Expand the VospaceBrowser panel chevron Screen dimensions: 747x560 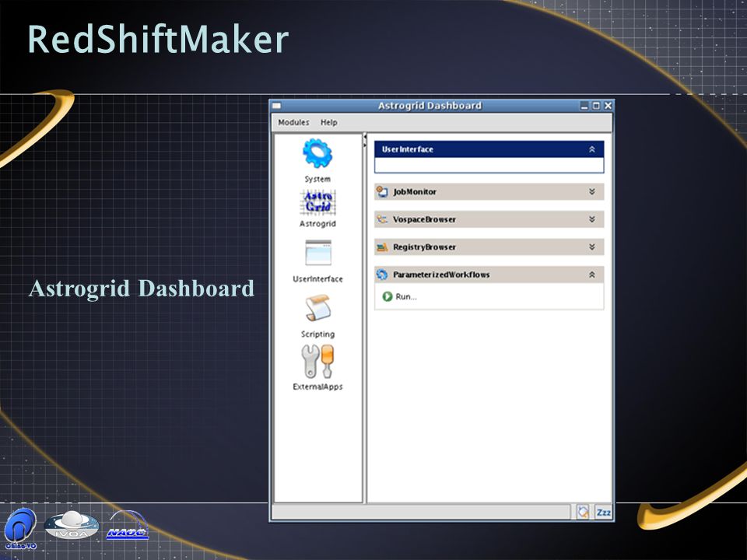[x=591, y=219]
